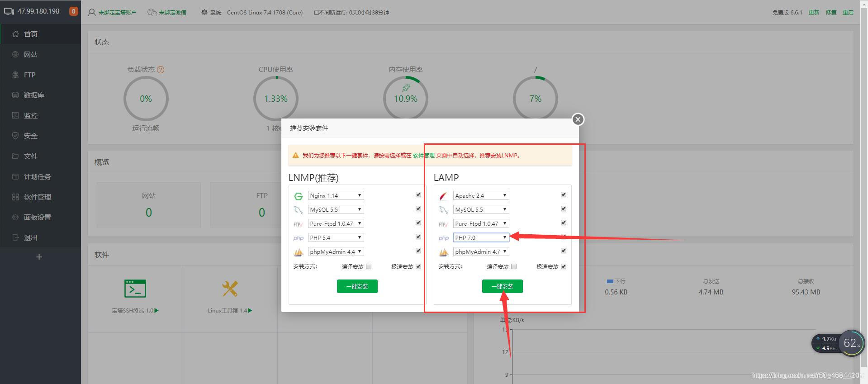Viewport: 868px width, 384px height.
Task: Open 数据库 in the sidebar
Action: click(x=40, y=95)
